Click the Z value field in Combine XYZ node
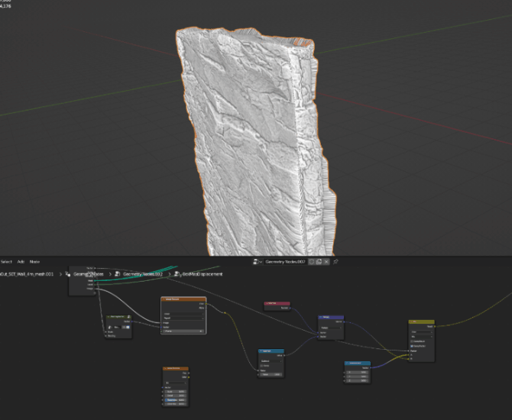 click(358, 380)
